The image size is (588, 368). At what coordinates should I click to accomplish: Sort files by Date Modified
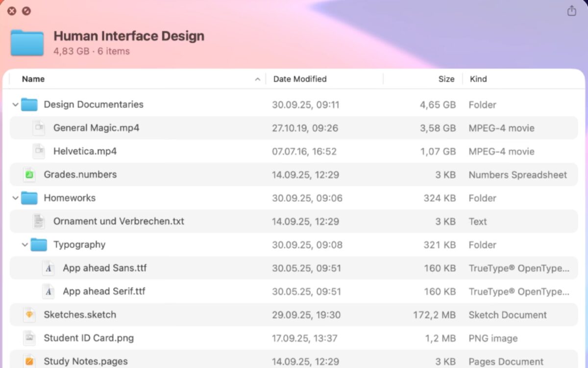coord(300,79)
